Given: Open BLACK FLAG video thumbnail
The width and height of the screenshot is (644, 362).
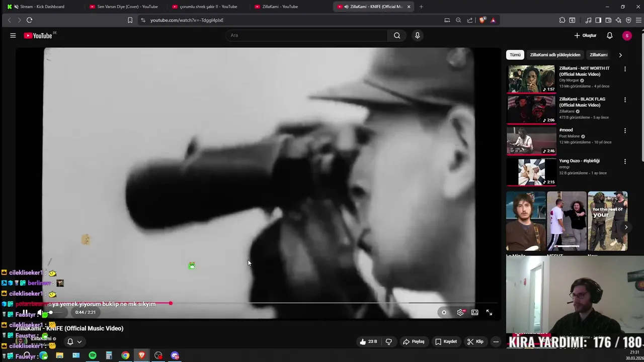Looking at the screenshot, I should (x=531, y=110).
